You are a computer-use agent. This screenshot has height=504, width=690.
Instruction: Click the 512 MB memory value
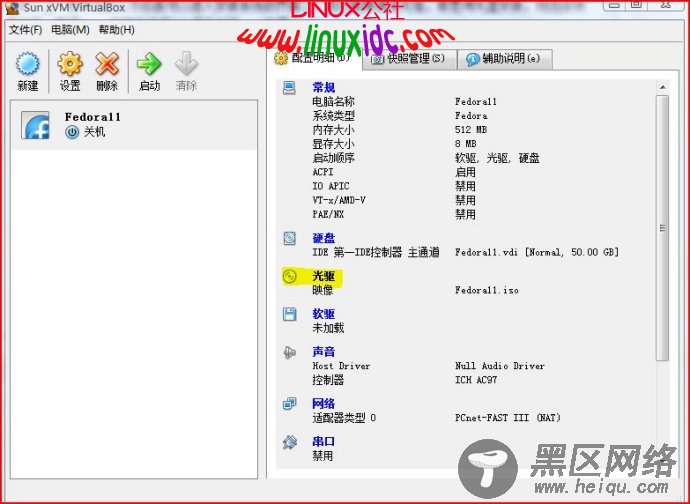[471, 130]
